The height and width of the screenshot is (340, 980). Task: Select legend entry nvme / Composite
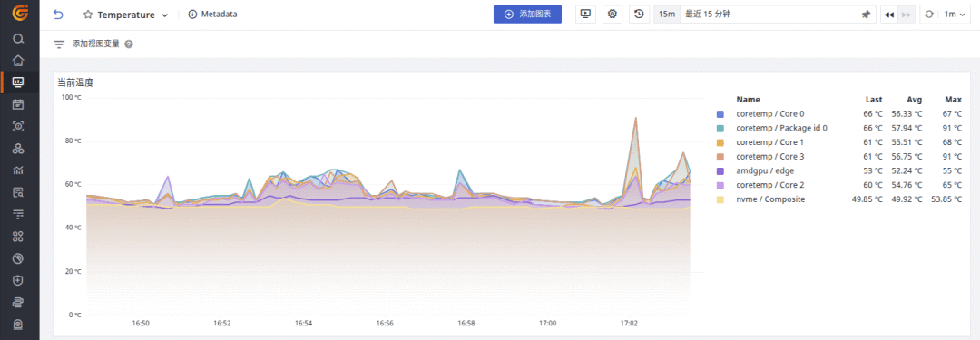point(770,199)
